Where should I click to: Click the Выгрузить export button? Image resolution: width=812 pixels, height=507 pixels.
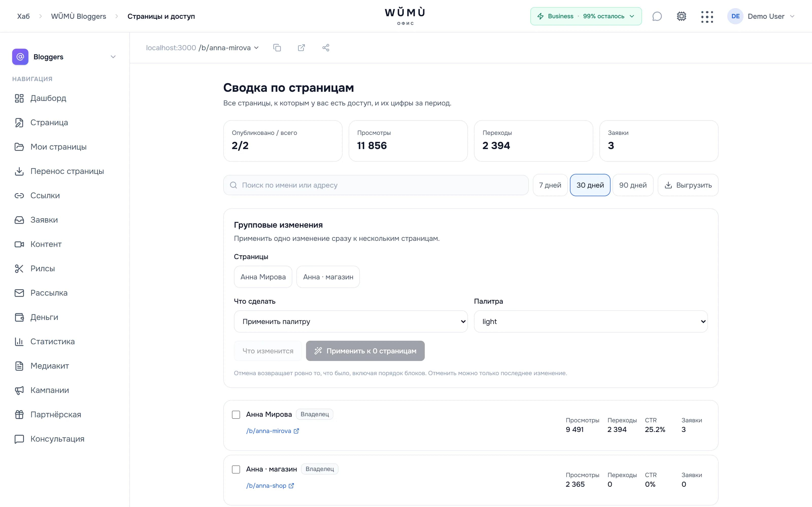(x=688, y=185)
